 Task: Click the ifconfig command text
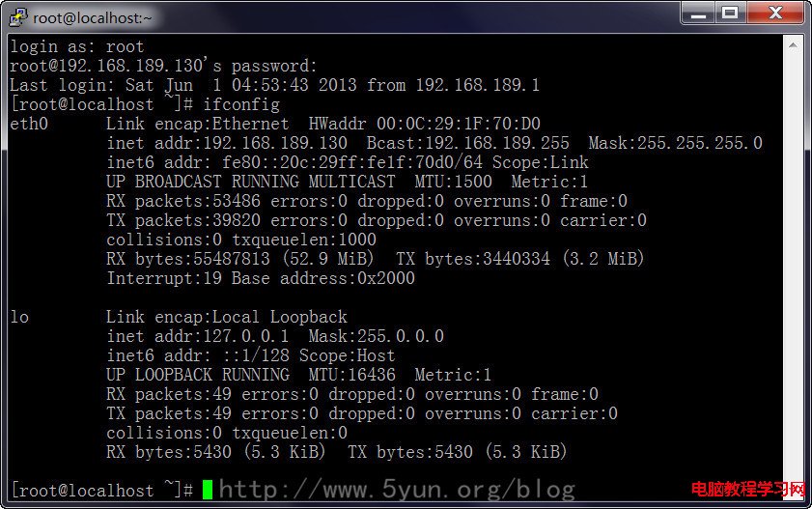point(241,104)
